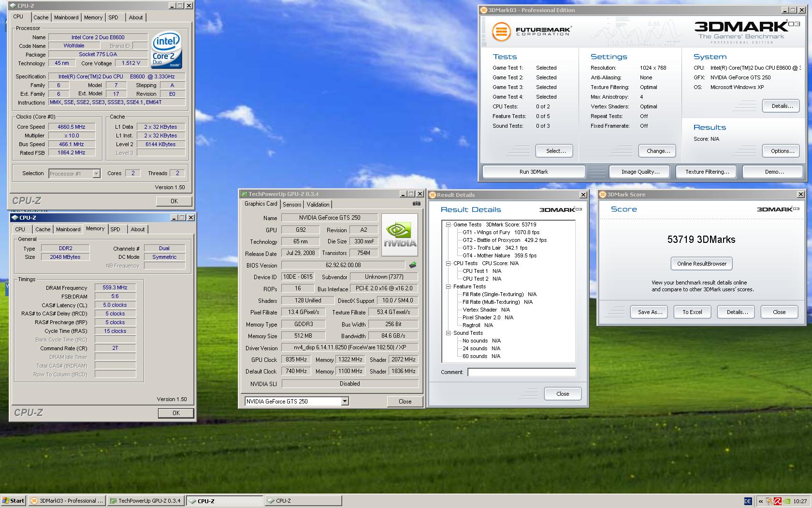This screenshot has width=812, height=508.
Task: Switch to Sensors tab in GPU-Z
Action: point(292,205)
